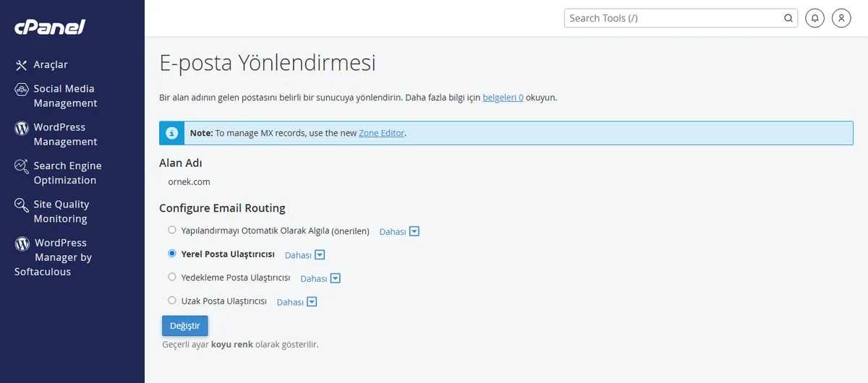The height and width of the screenshot is (383, 868).
Task: Click the WordPress Manager by Softaculous icon
Action: click(x=22, y=244)
